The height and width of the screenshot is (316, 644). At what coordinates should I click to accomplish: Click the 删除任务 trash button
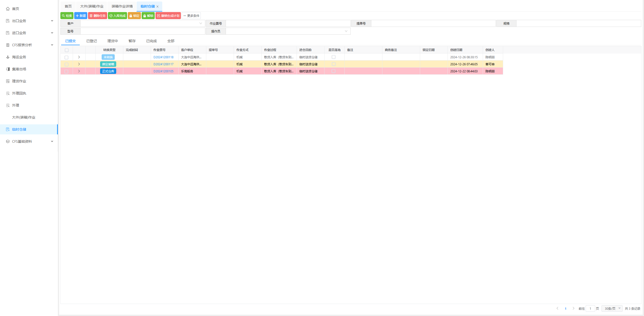(x=98, y=16)
